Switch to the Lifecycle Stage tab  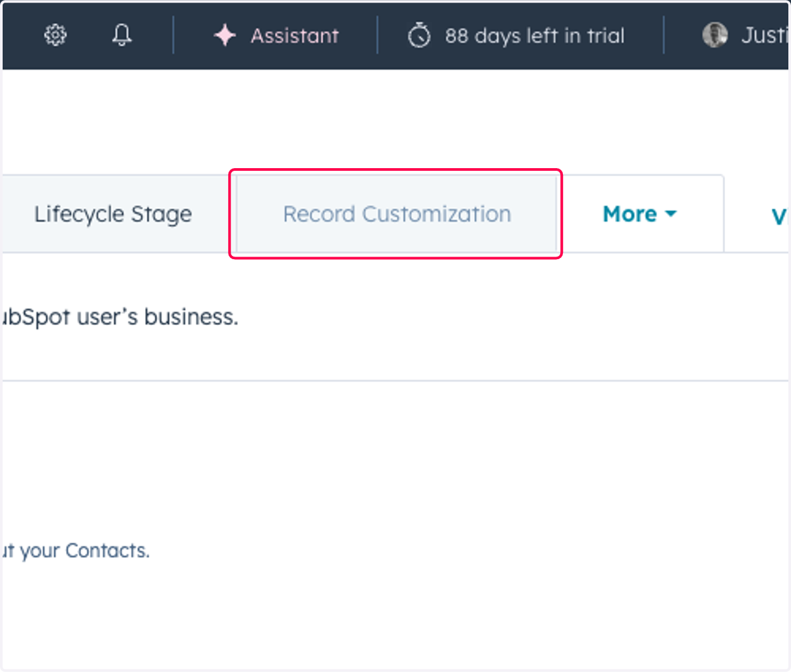[113, 214]
